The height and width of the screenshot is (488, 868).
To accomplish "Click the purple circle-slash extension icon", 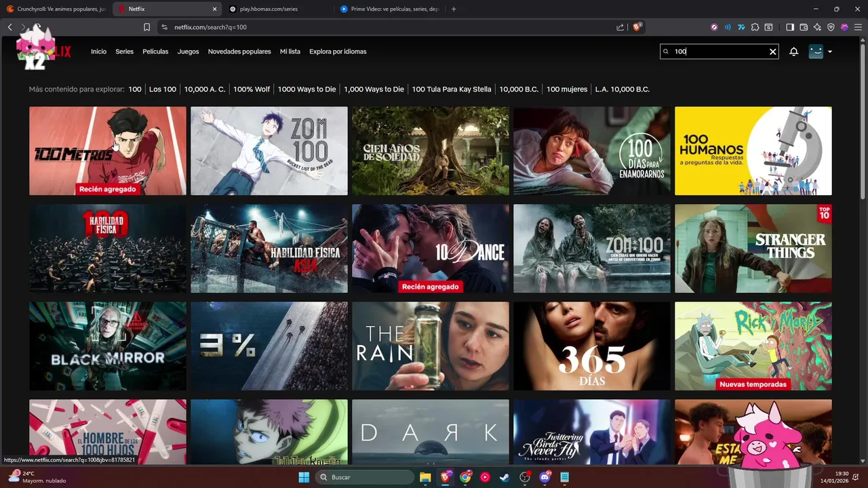I will 714,27.
